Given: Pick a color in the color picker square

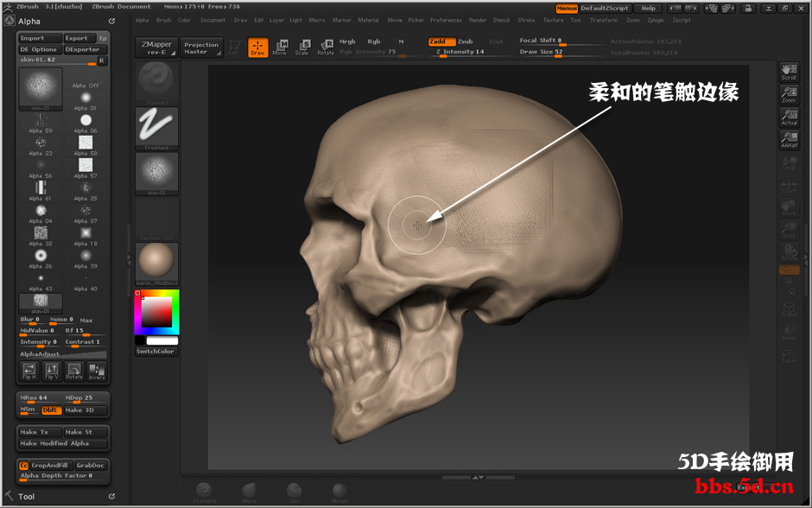Looking at the screenshot, I should point(156,312).
